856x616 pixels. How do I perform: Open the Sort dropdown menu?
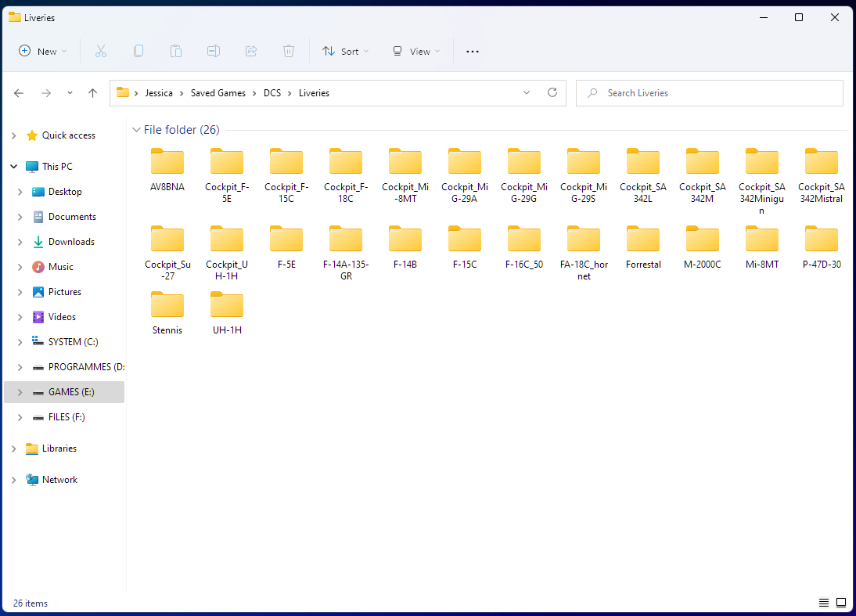pyautogui.click(x=346, y=52)
